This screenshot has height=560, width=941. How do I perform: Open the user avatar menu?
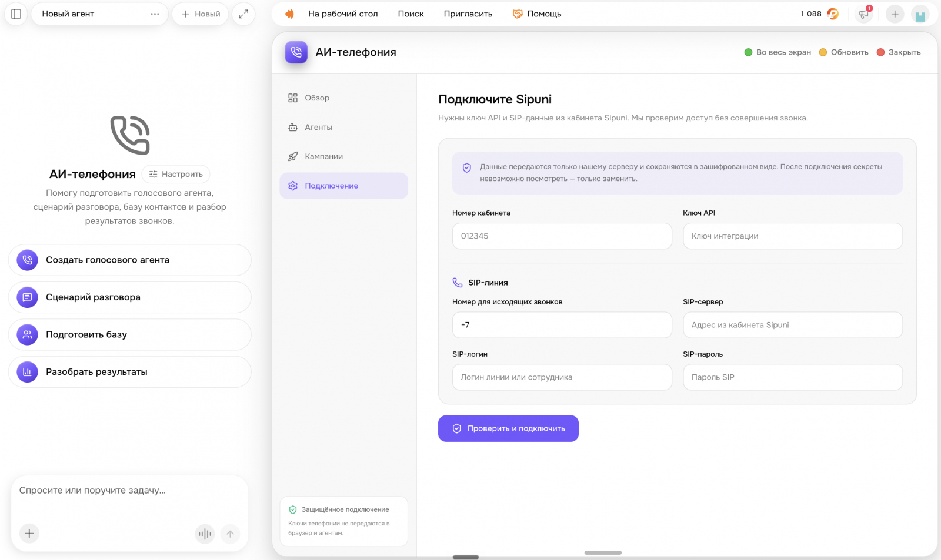tap(920, 14)
